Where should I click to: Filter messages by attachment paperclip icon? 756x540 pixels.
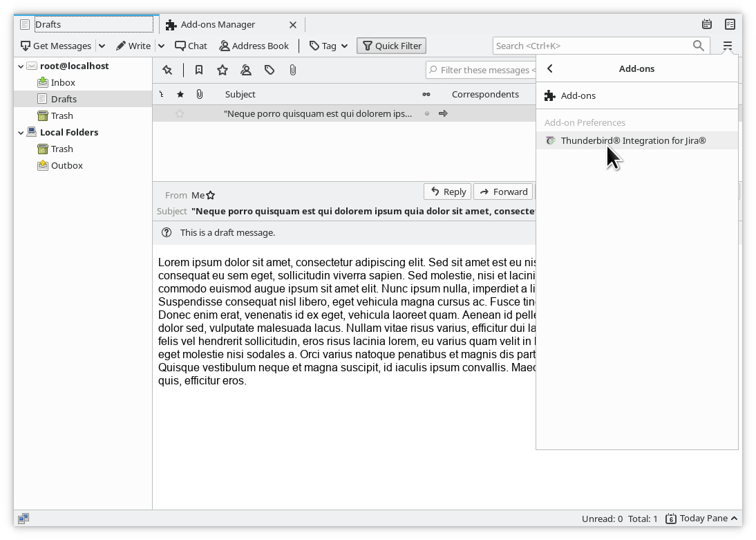pyautogui.click(x=293, y=70)
